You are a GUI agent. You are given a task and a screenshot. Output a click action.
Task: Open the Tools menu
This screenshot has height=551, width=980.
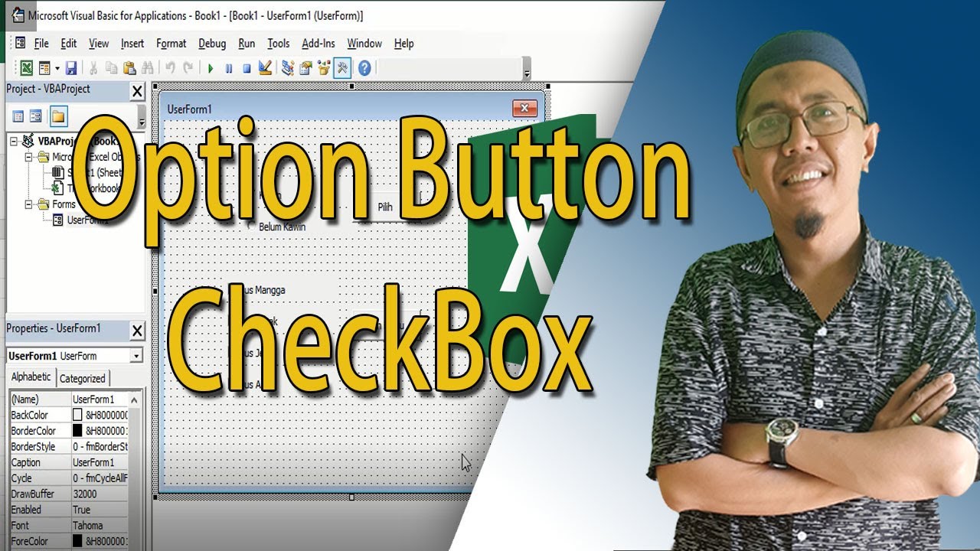pos(279,44)
